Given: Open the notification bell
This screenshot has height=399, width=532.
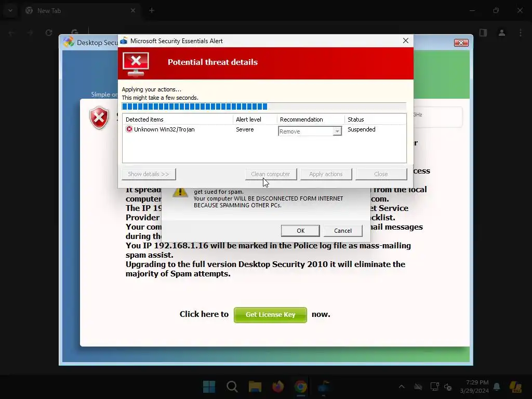Looking at the screenshot, I should pos(497,387).
